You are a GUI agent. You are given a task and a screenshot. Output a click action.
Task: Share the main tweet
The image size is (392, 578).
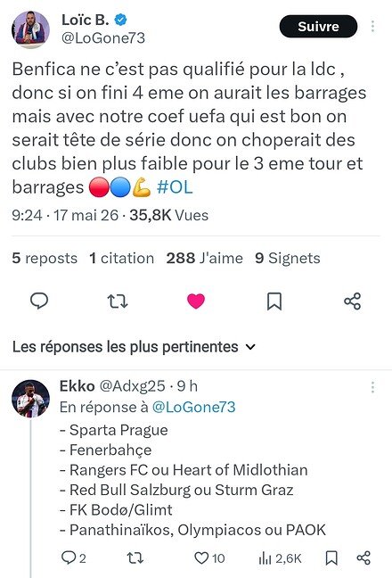pyautogui.click(x=353, y=301)
